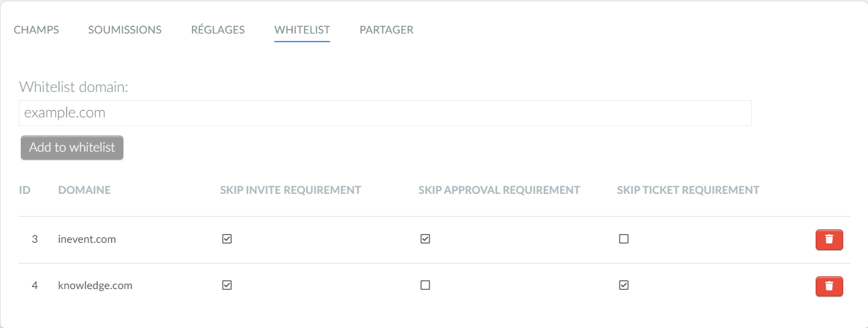Focus the whitelist domain input field

click(x=385, y=113)
